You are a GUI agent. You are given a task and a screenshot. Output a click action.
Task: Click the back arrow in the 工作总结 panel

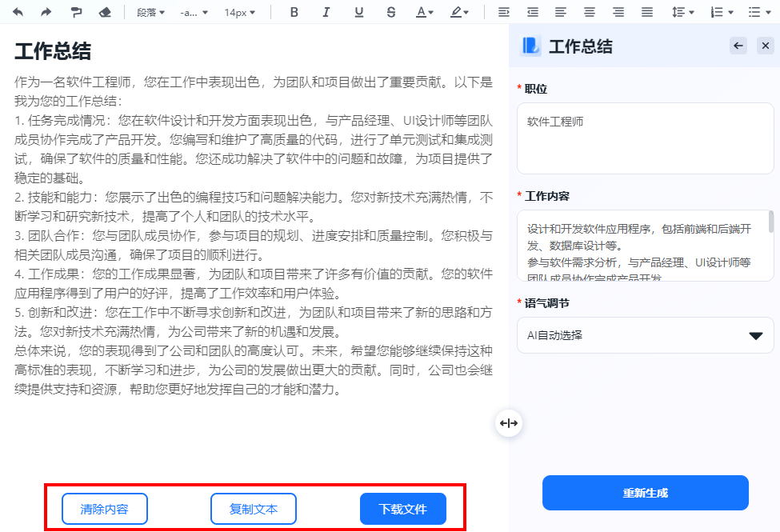738,46
